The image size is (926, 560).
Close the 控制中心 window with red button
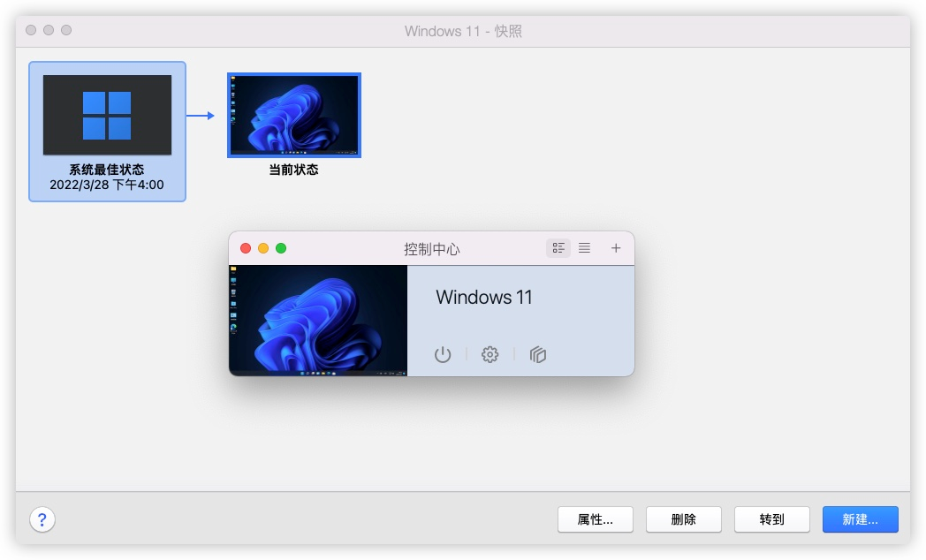click(x=246, y=248)
